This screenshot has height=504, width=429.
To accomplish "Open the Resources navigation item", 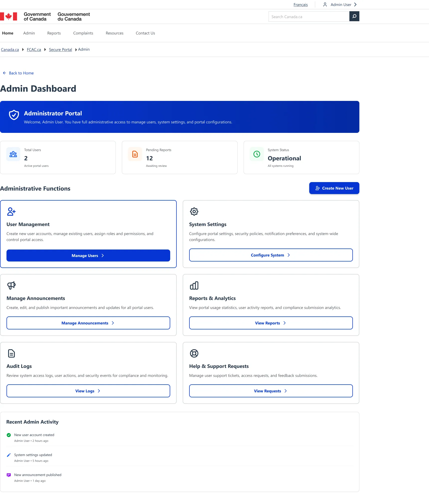I will [x=115, y=33].
